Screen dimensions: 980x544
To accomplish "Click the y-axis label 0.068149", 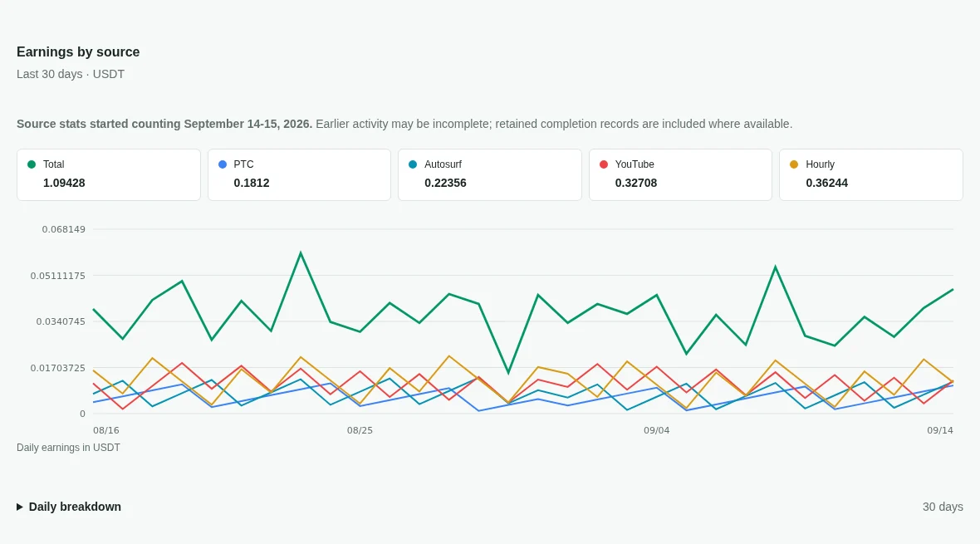I will (64, 229).
